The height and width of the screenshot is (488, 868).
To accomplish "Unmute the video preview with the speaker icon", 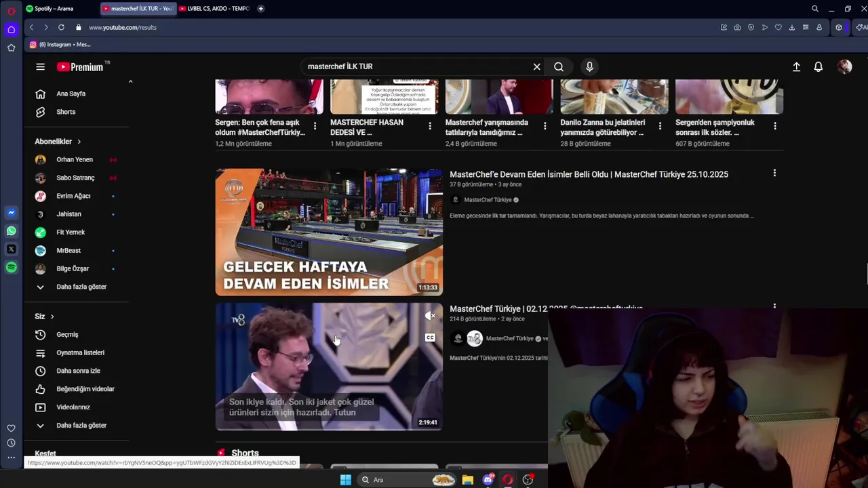I will (430, 316).
